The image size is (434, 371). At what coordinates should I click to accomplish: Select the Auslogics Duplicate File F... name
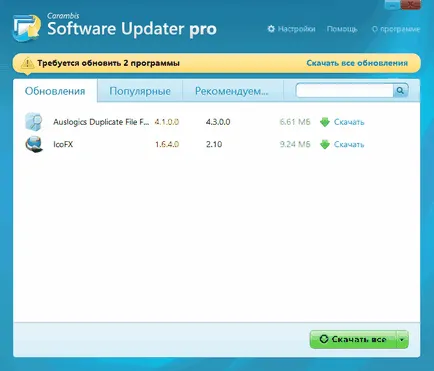tap(101, 122)
